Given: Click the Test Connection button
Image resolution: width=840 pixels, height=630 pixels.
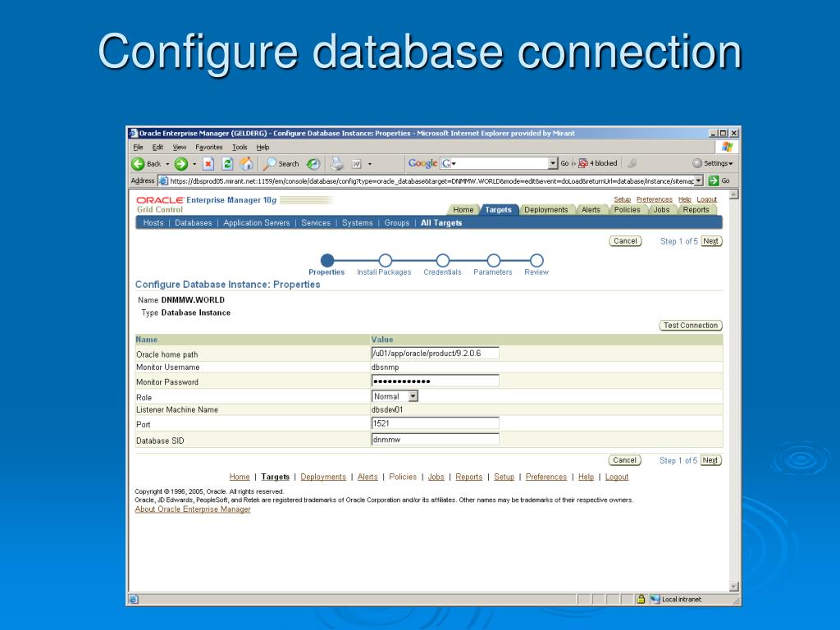Looking at the screenshot, I should 690,326.
